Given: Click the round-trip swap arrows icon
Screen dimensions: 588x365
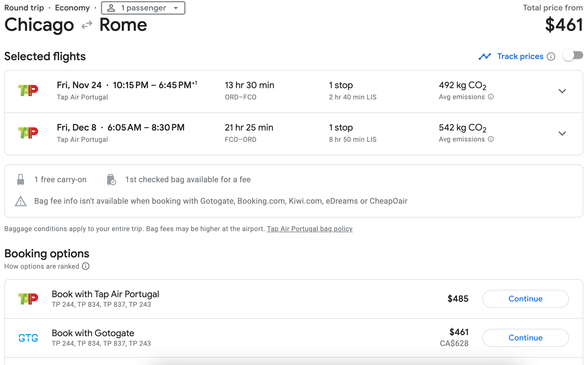Looking at the screenshot, I should (87, 25).
